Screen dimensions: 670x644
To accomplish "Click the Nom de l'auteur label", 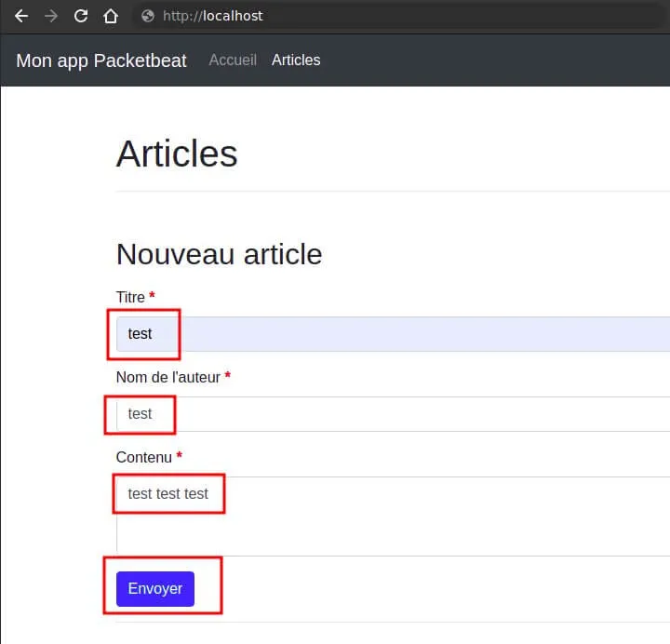I will click(168, 377).
